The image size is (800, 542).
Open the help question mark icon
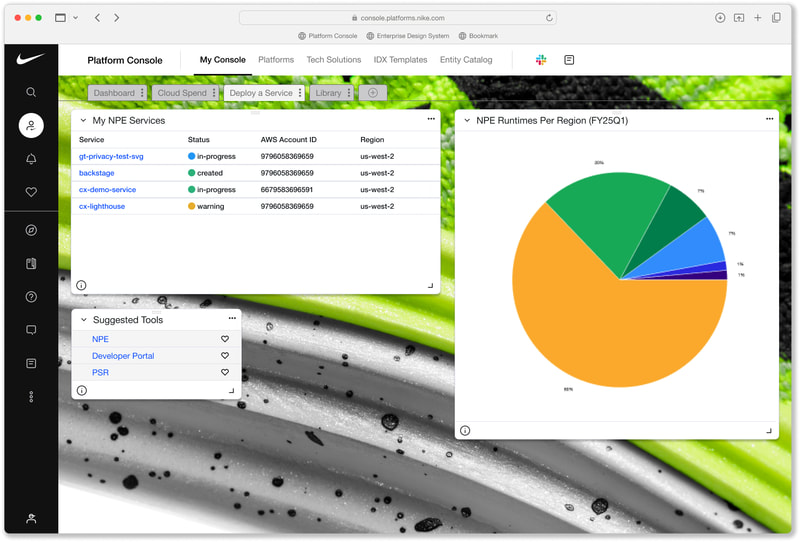(31, 297)
